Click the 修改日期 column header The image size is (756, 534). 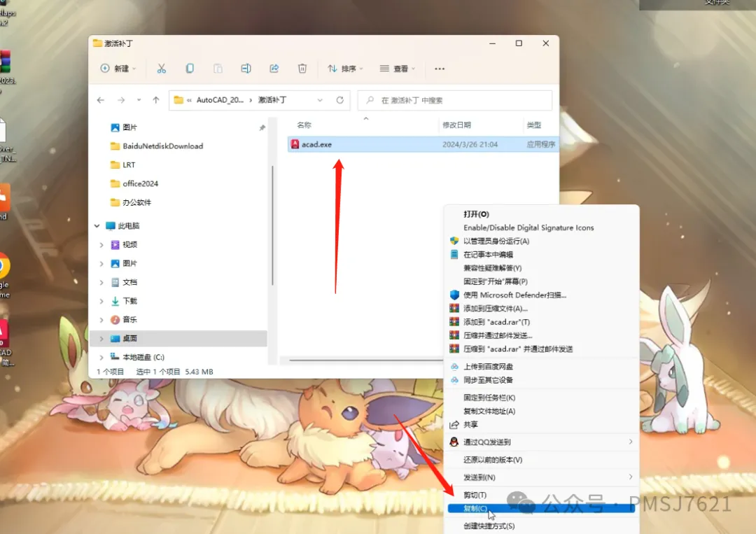(456, 125)
